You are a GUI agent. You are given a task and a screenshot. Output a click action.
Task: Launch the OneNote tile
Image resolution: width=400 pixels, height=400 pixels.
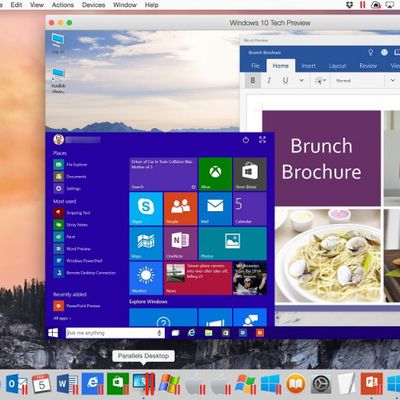181,243
